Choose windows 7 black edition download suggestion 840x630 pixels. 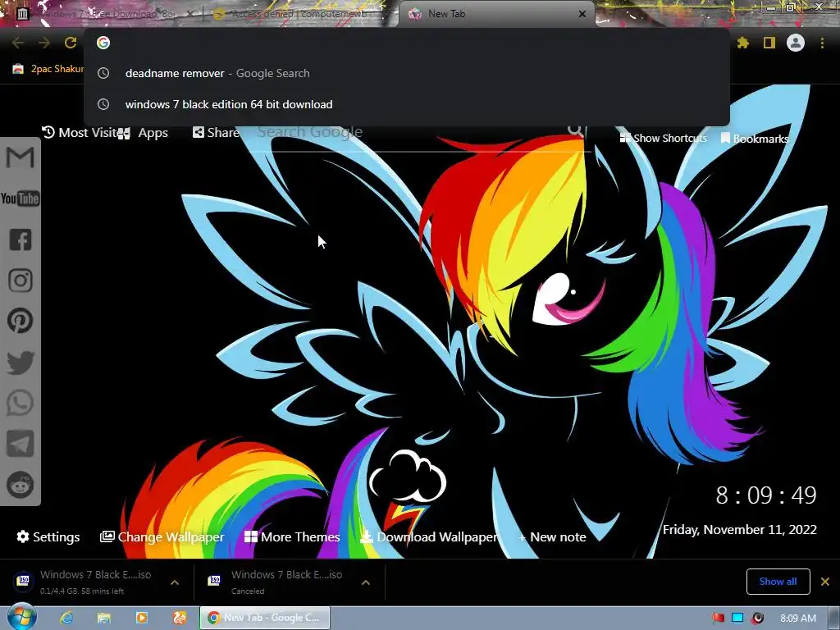coord(407,104)
